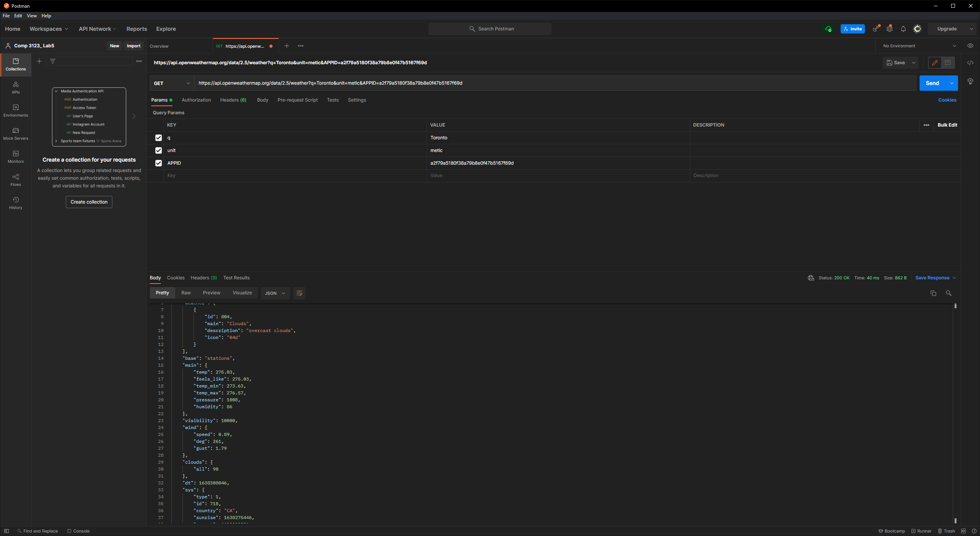Screen dimensions: 980x536
Task: Open the Monitors sidebar section
Action: 16,157
